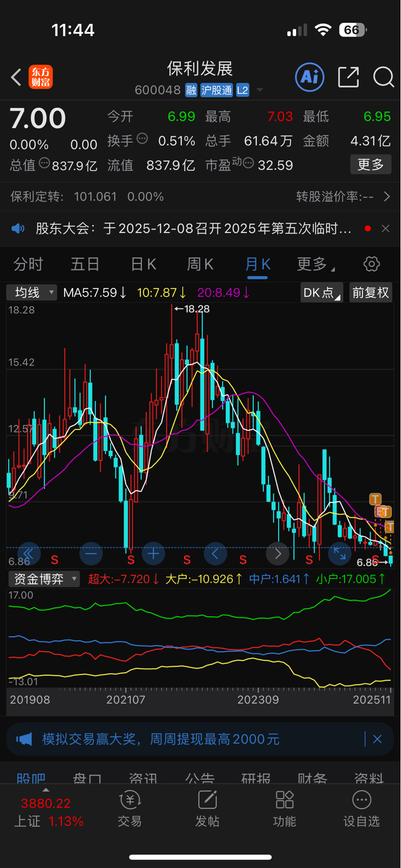Open 资金博弈 indicator dropdown
Image resolution: width=401 pixels, height=868 pixels.
(x=44, y=579)
